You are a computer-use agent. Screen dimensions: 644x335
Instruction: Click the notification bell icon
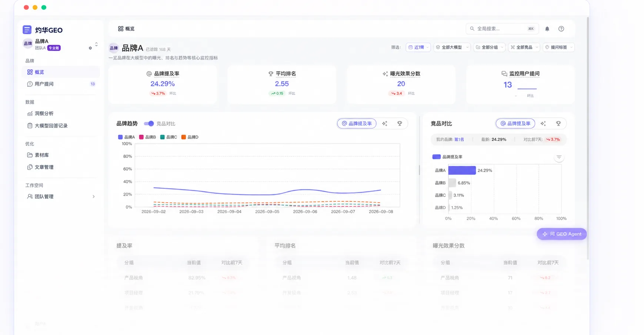(x=547, y=29)
